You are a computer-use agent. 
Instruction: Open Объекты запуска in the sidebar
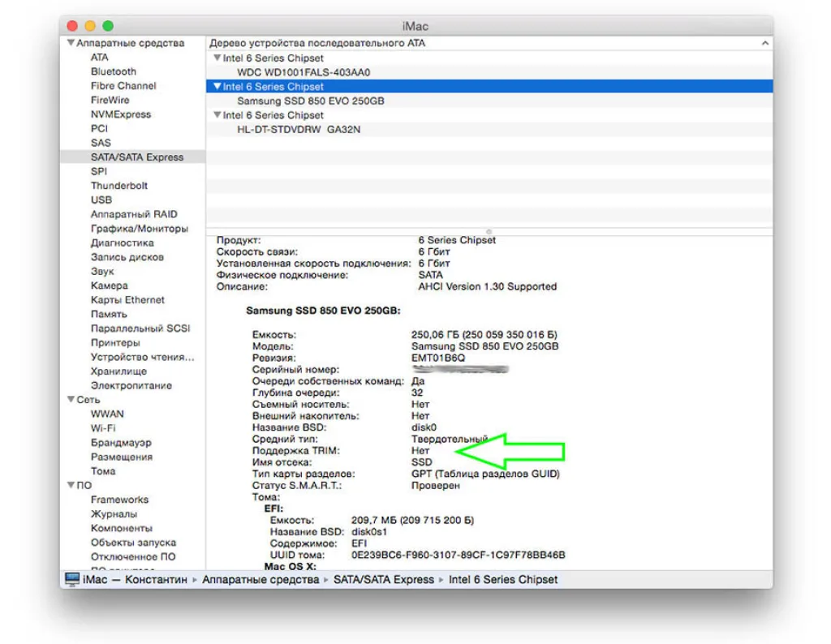click(133, 543)
